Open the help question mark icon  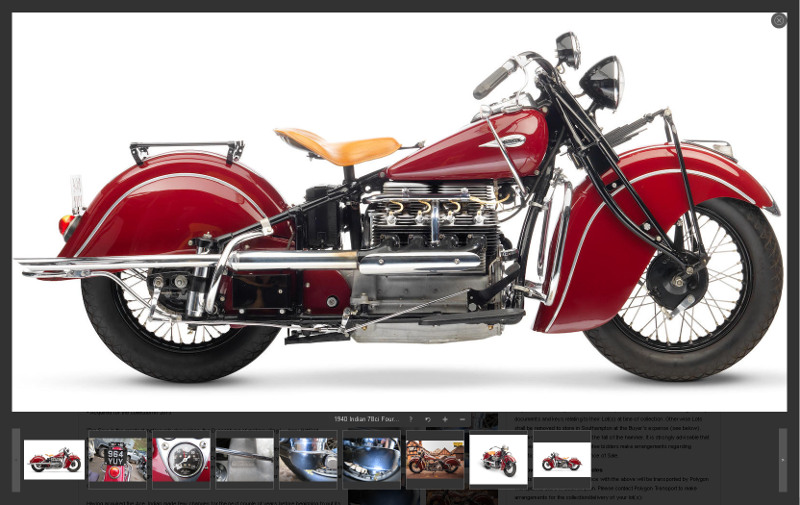click(x=411, y=419)
